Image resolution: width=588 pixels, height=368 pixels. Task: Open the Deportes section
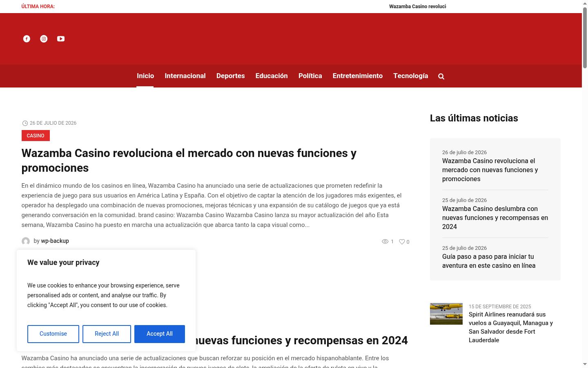tap(231, 76)
